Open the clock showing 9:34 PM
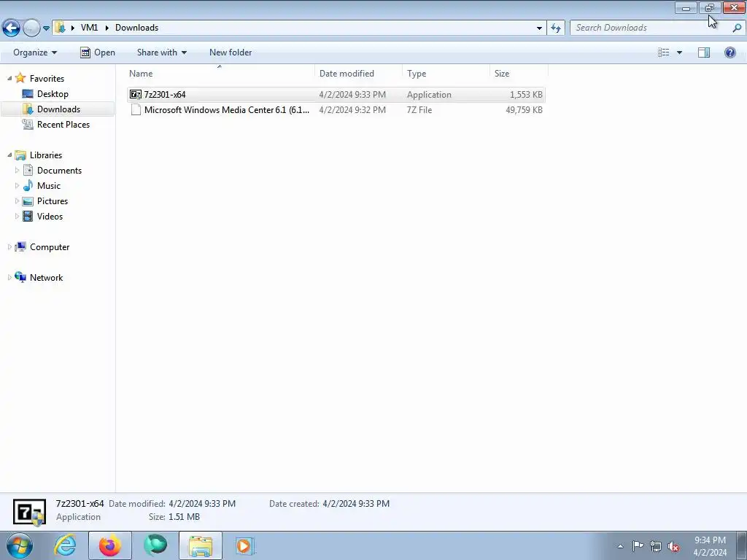Screen dimensions: 747x560 710,546
